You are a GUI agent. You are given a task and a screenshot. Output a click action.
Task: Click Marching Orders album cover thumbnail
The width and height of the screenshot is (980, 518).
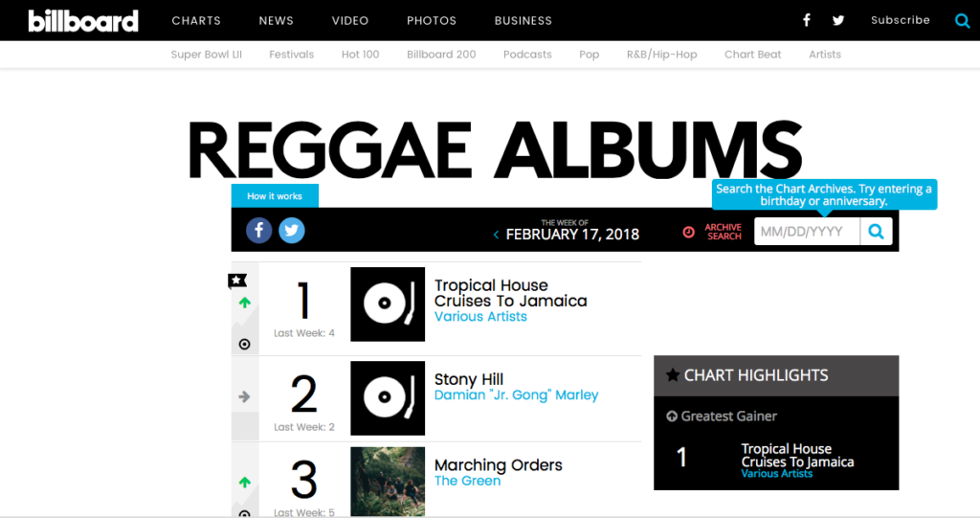(388, 482)
